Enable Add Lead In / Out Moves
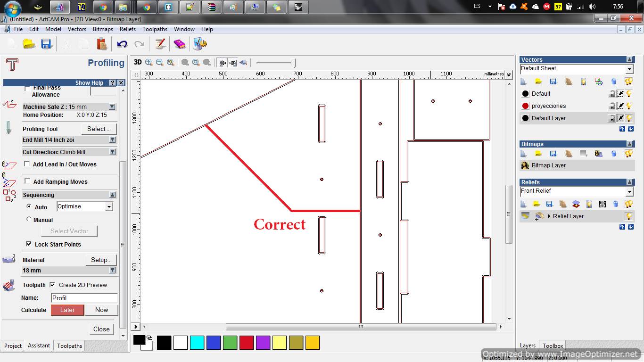Image resolution: width=644 pixels, height=362 pixels. (27, 164)
